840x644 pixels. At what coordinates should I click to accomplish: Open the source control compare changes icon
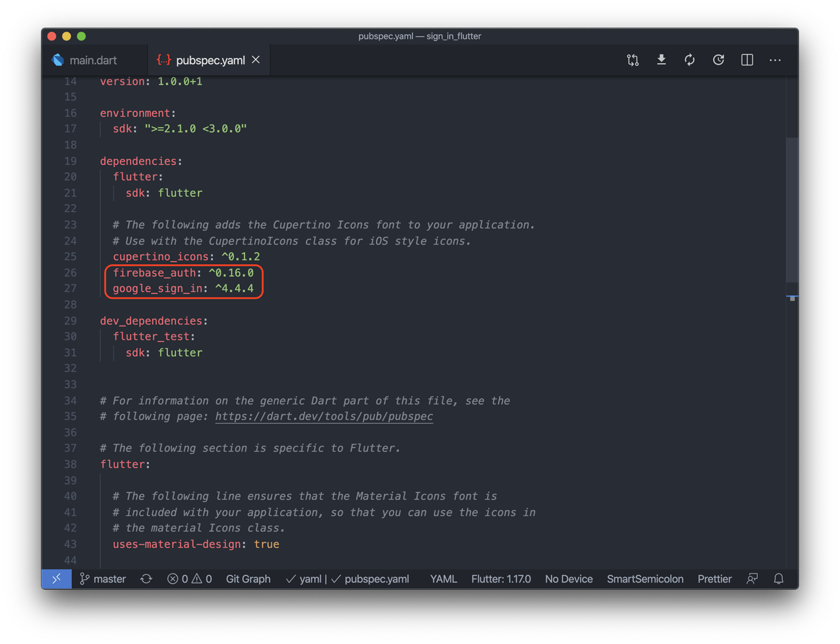(633, 60)
